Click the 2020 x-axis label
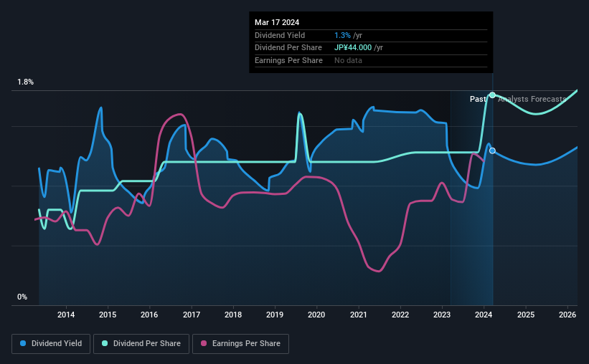This screenshot has height=364, width=589. pos(316,315)
